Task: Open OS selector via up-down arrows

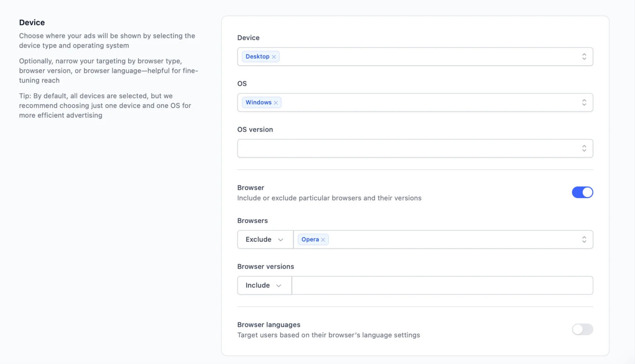Action: click(584, 102)
